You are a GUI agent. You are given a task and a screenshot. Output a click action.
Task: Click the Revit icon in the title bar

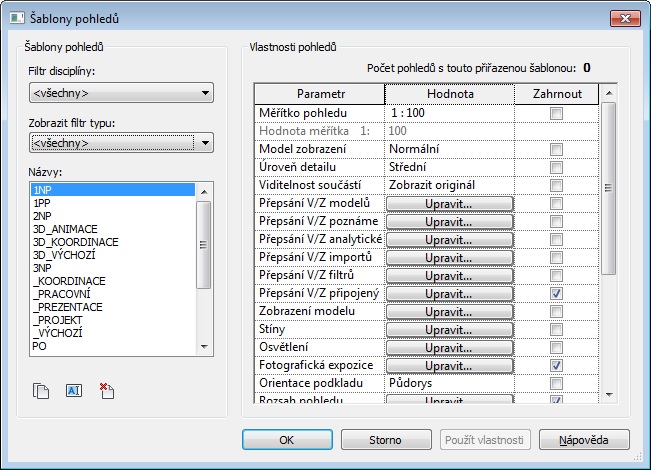point(14,17)
